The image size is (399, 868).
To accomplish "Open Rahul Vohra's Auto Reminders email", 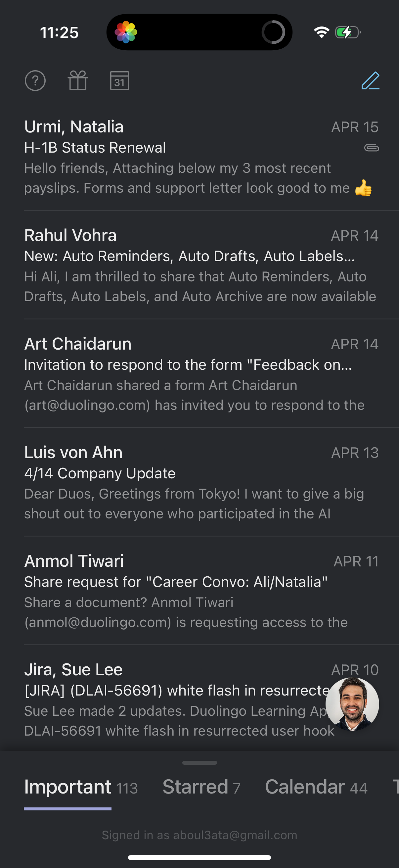I will coord(189,266).
